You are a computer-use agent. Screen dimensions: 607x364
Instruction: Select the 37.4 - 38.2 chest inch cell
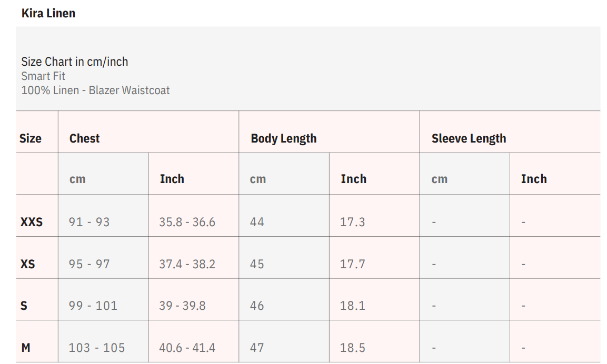187,264
